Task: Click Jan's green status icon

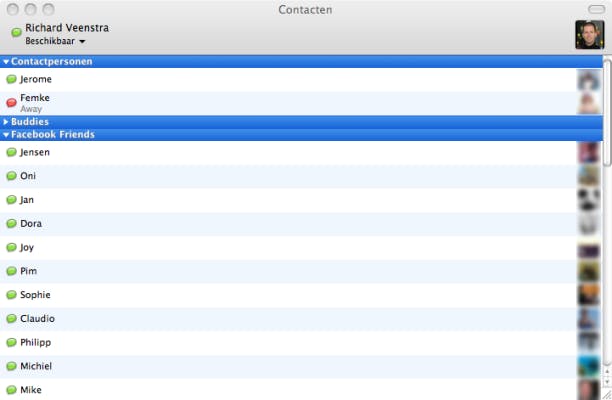Action: click(x=11, y=200)
